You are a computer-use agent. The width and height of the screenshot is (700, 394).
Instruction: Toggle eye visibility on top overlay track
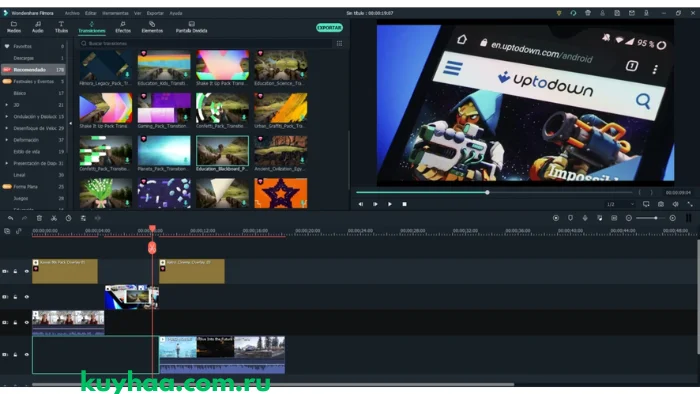(x=27, y=271)
